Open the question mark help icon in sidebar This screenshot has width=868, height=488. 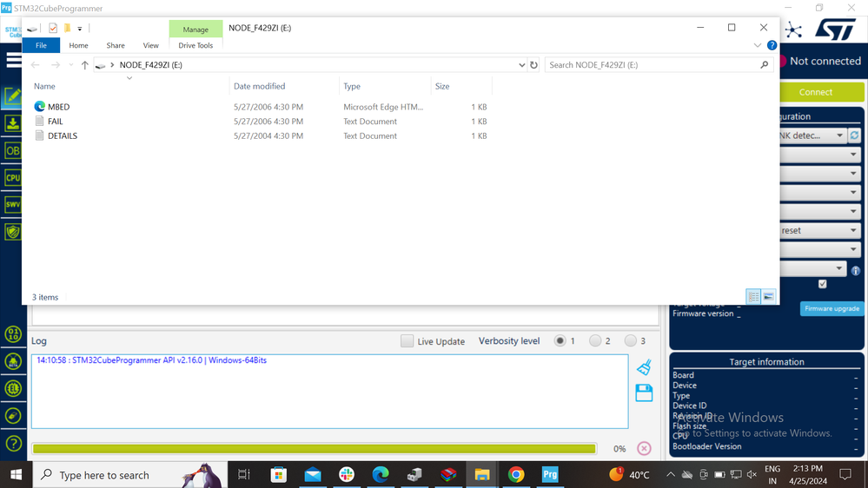(x=13, y=443)
